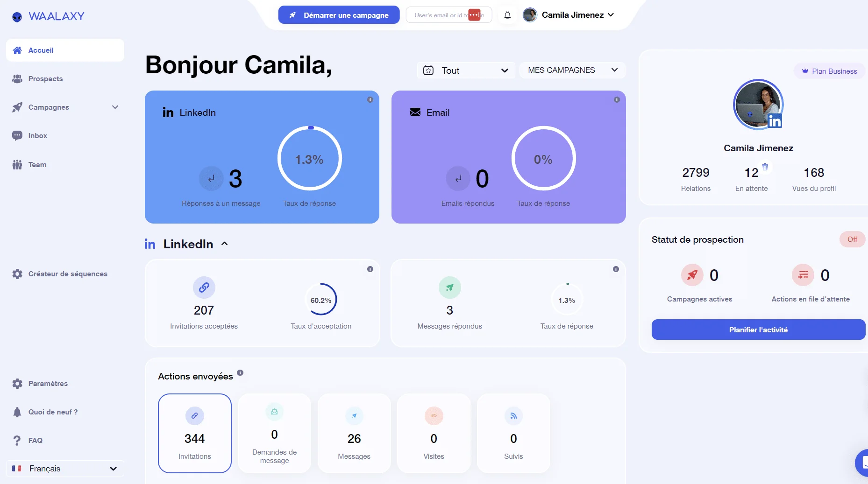Click Démarrer une campagne button

pos(339,15)
